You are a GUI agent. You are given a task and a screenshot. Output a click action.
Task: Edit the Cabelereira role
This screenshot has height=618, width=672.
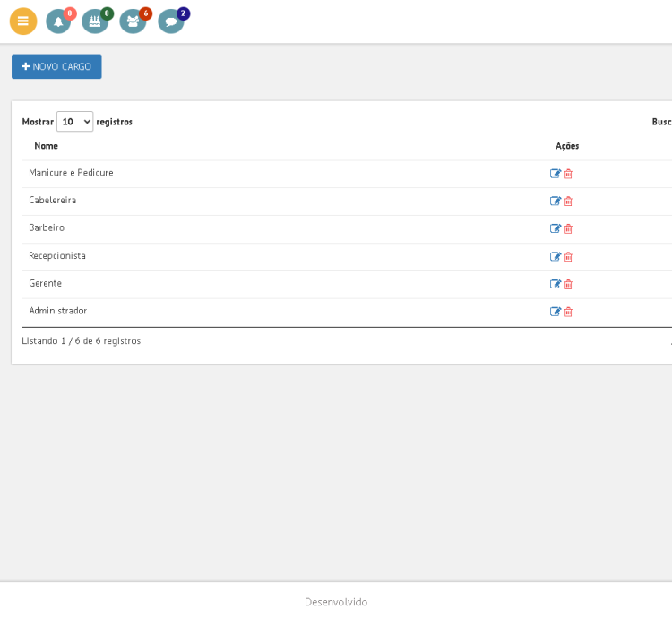[556, 202]
